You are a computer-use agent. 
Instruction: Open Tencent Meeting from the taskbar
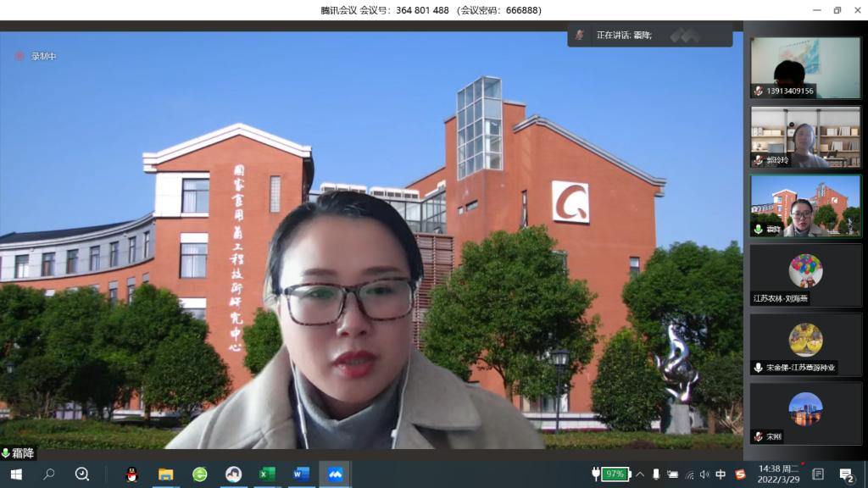pos(335,474)
